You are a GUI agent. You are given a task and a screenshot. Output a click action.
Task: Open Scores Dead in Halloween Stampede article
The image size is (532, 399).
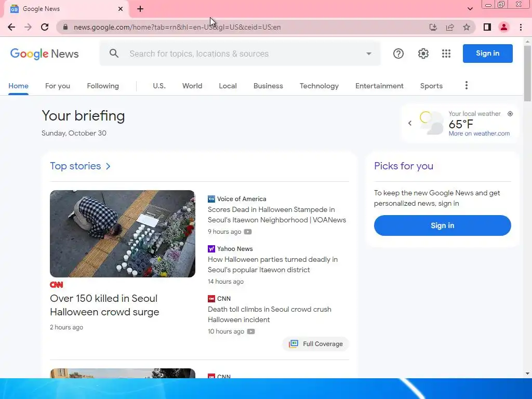pyautogui.click(x=277, y=215)
